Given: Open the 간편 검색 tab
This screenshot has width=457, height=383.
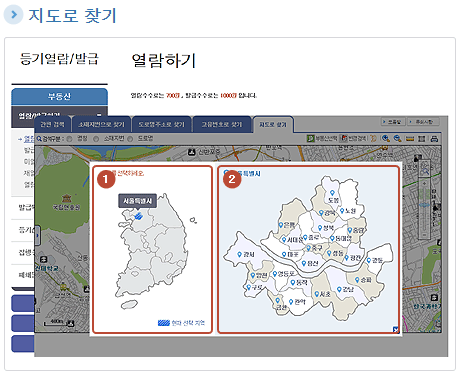Looking at the screenshot, I should click(x=52, y=125).
